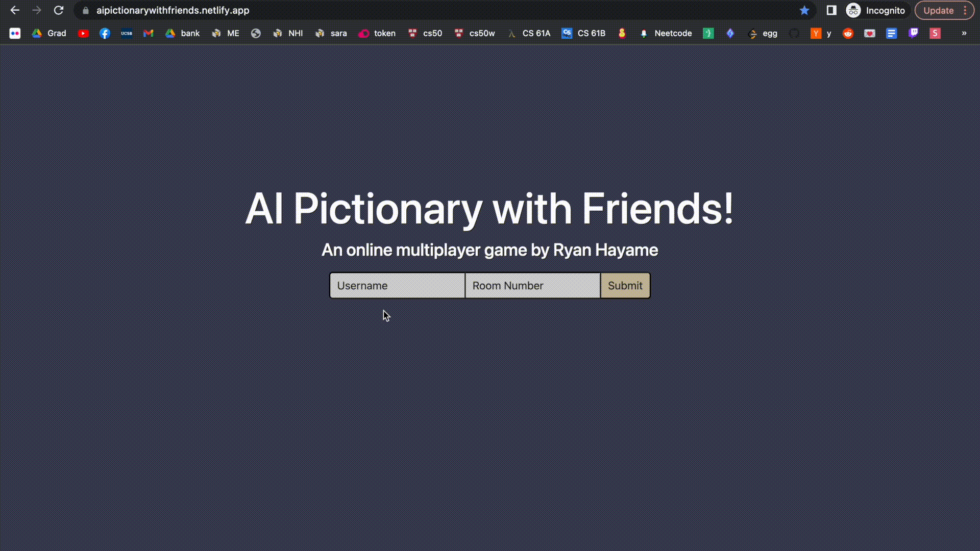Open the Facebook bookmark icon
The image size is (980, 551).
tap(105, 33)
